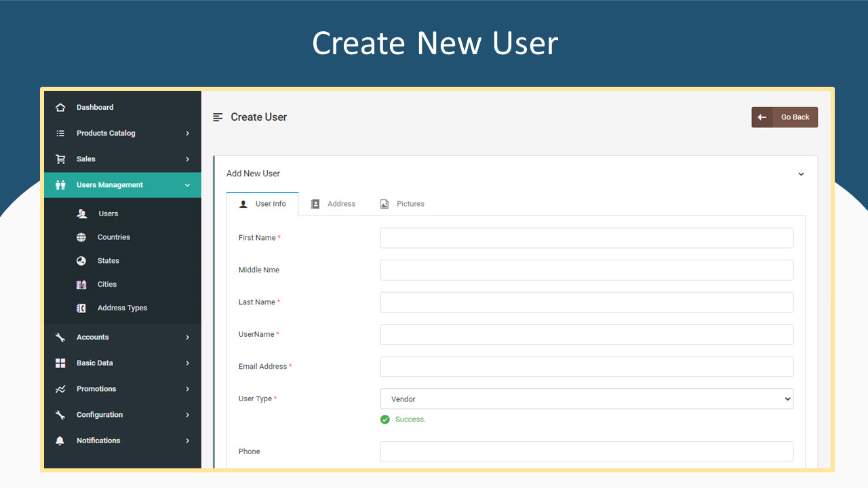This screenshot has width=868, height=488.
Task: Click the User Info tab person icon
Action: 243,204
